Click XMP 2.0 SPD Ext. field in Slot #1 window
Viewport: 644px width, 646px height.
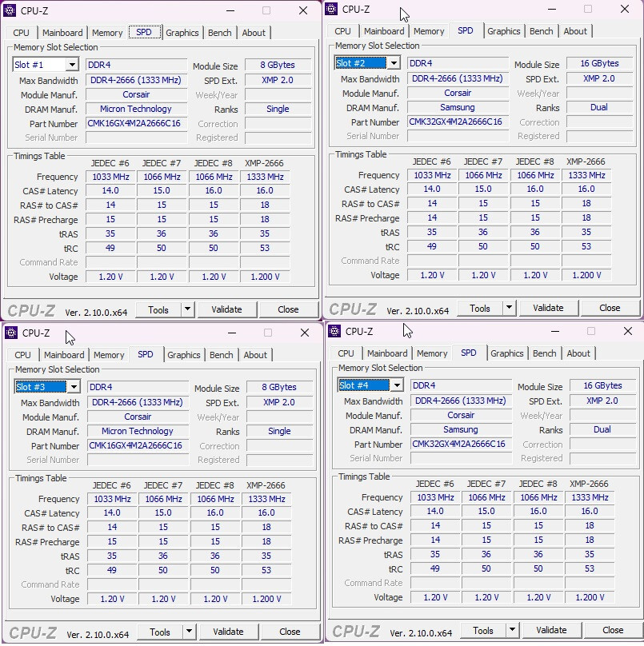tap(278, 80)
